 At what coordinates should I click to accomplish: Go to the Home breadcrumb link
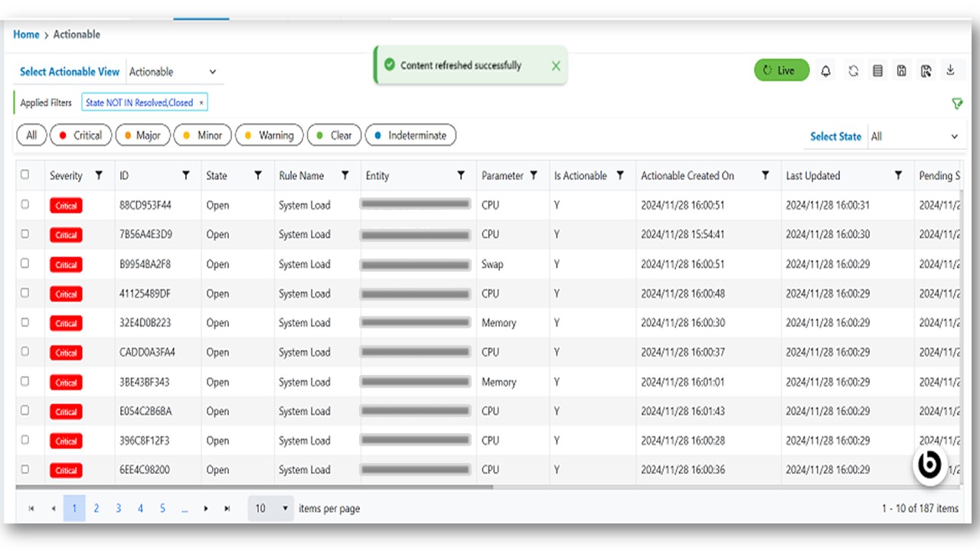tap(26, 34)
